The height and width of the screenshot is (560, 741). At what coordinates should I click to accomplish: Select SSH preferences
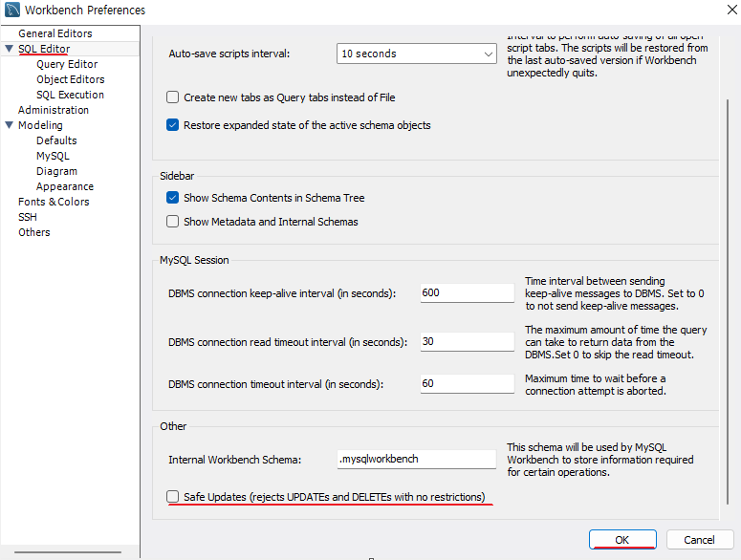coord(28,217)
